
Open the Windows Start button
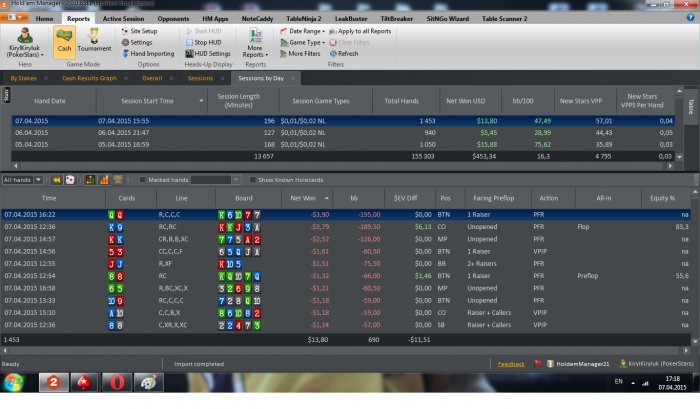tap(15, 383)
